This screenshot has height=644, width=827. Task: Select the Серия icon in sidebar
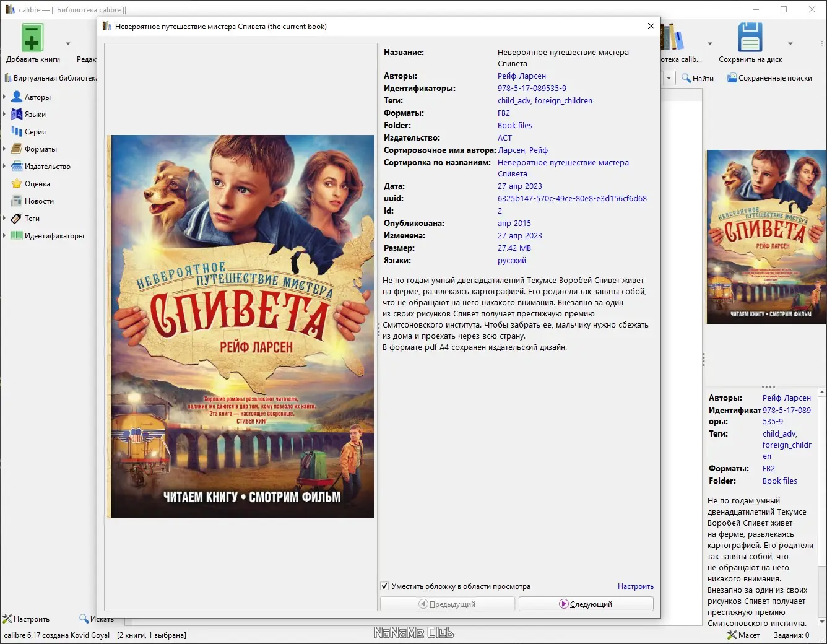tap(17, 131)
